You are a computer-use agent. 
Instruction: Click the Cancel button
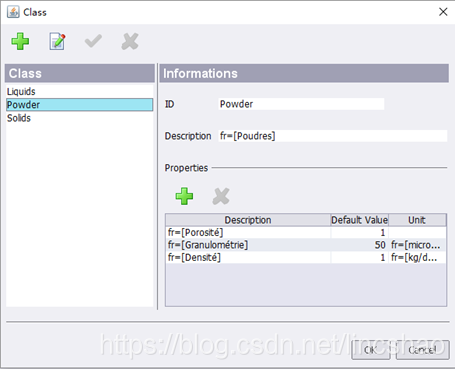click(423, 350)
